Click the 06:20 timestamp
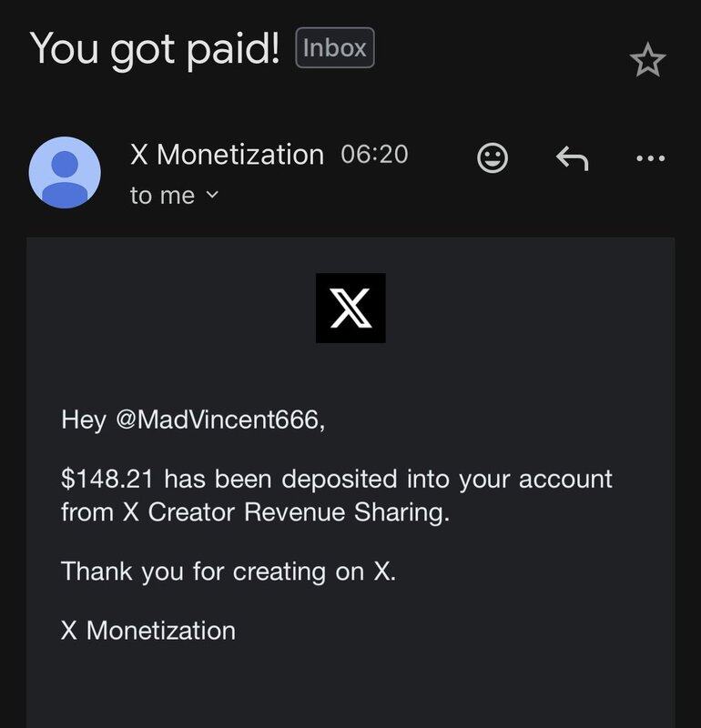 (x=374, y=155)
